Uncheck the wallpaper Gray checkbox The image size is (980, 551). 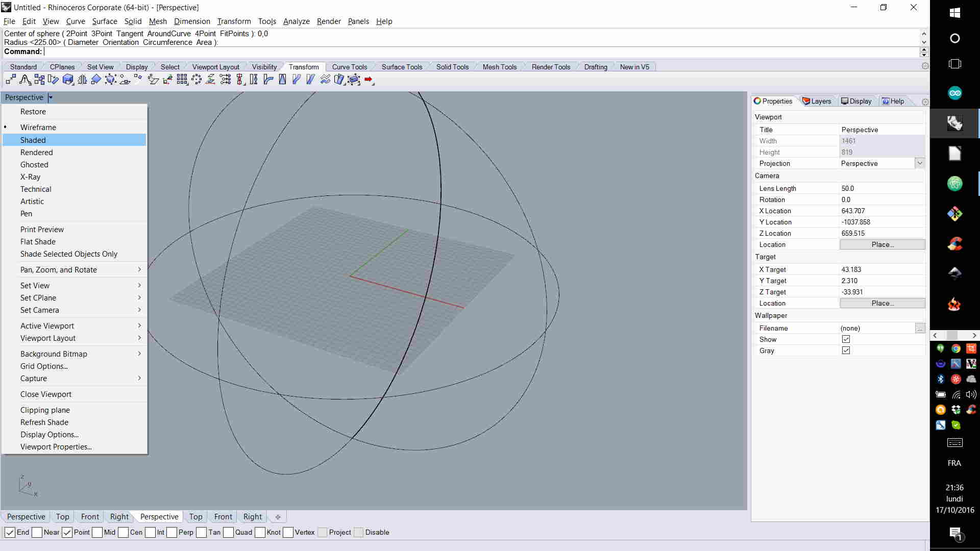846,350
